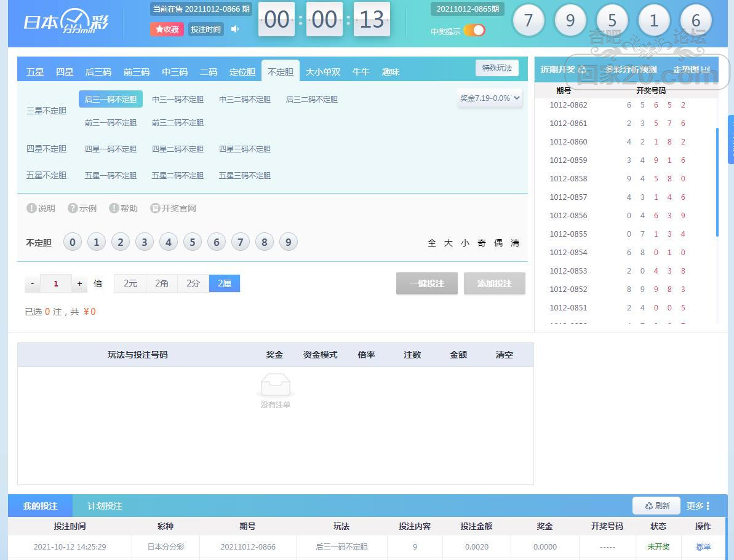The image size is (734, 560).
Task: Click the draw history vertical scrollbar
Action: pyautogui.click(x=717, y=181)
